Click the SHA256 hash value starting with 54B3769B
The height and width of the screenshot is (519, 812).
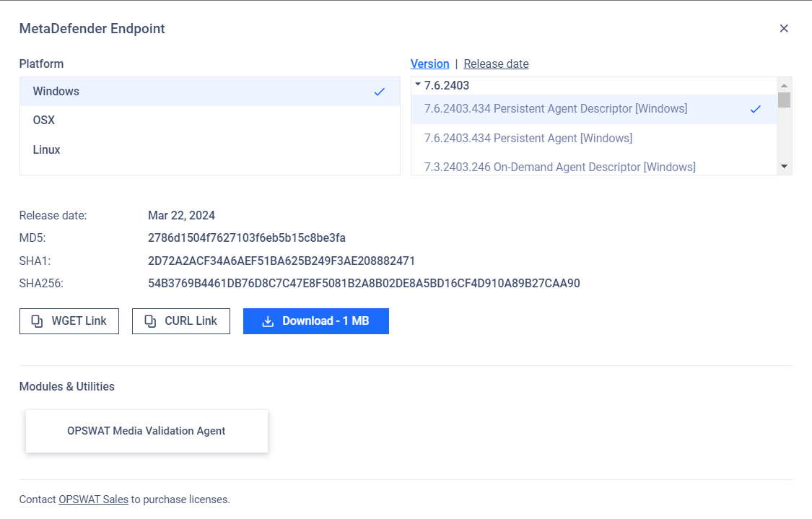tap(364, 284)
